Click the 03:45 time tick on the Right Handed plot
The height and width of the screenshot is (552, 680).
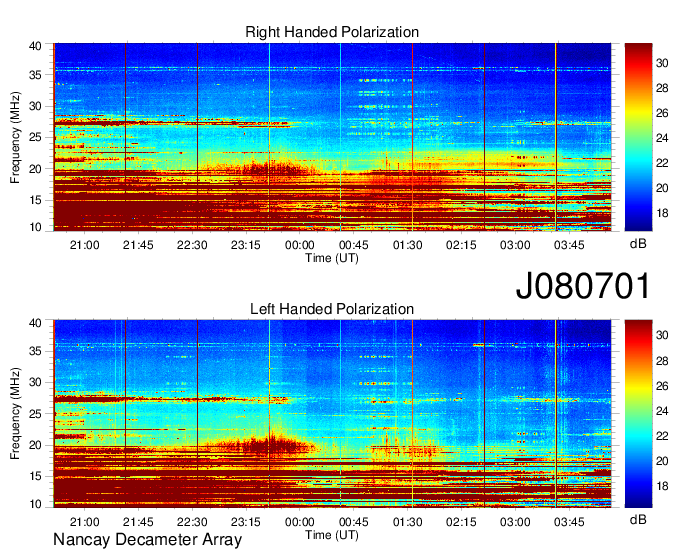569,245
